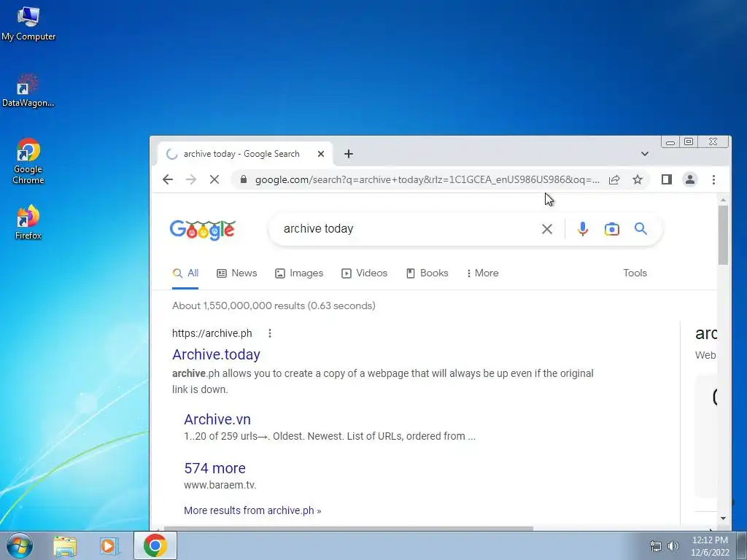Open Chrome three-dot menu
The height and width of the screenshot is (560, 747).
(x=713, y=179)
